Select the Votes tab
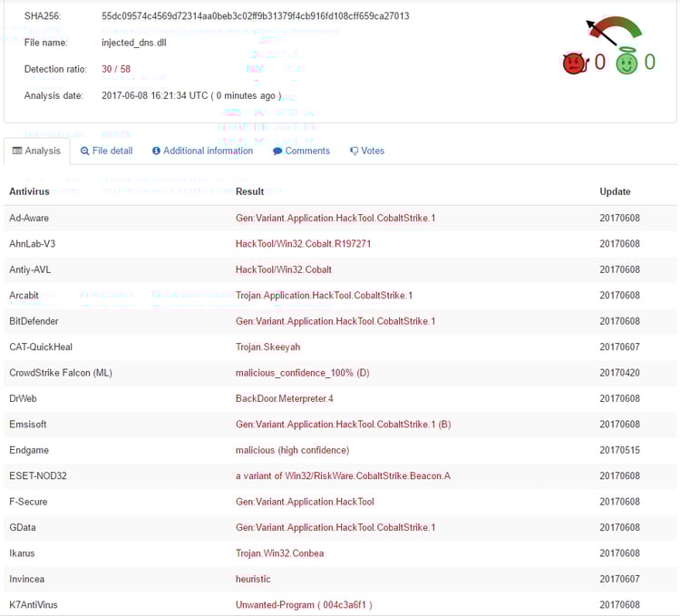 [x=373, y=151]
